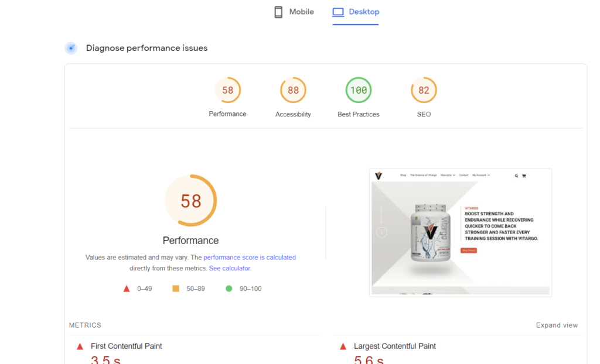Image resolution: width=600 pixels, height=364 pixels.
Task: Click the small Performance score gauge at top
Action: click(x=227, y=91)
